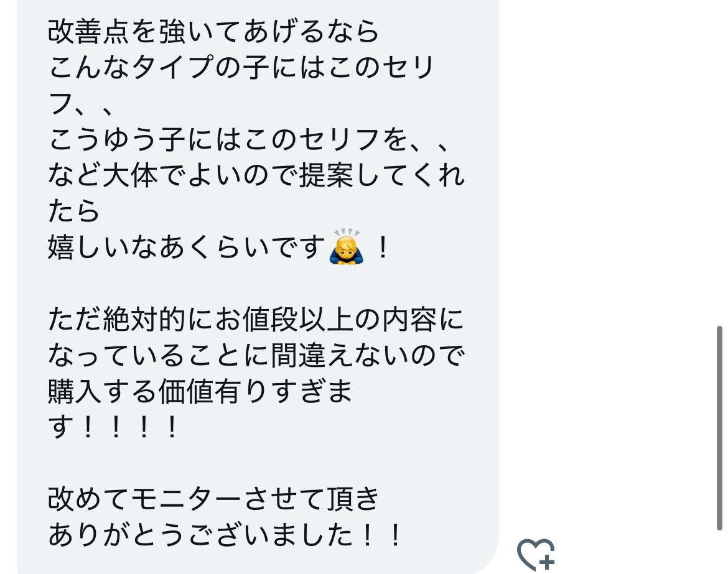This screenshot has width=728, height=574.
Task: Click the short line reading フ、、
Action: [81, 103]
